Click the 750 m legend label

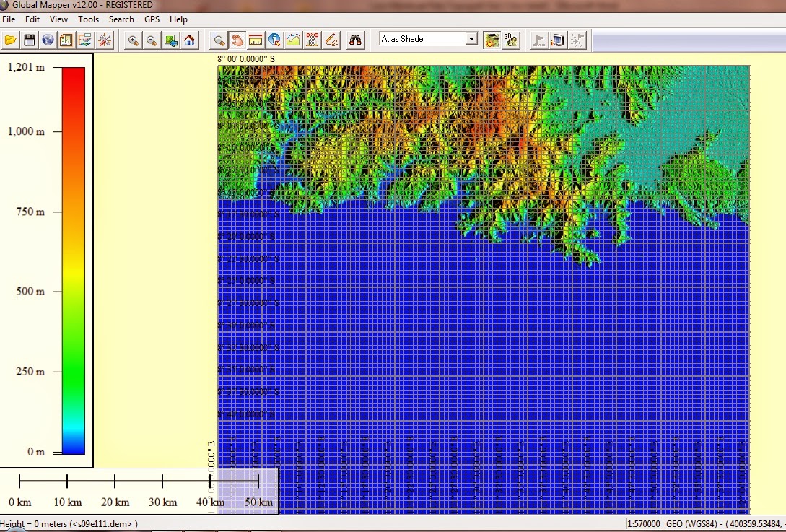click(30, 212)
